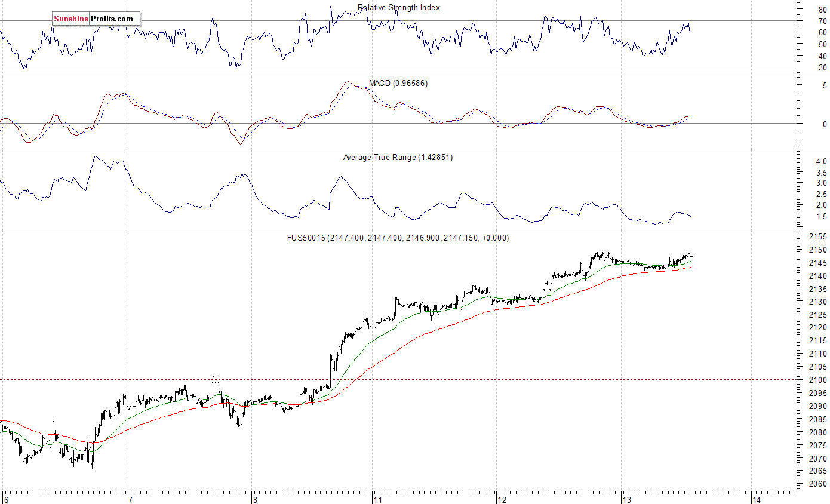Screen dimensions: 830x504
Task: Click date label 7 on time axis
Action: point(130,499)
